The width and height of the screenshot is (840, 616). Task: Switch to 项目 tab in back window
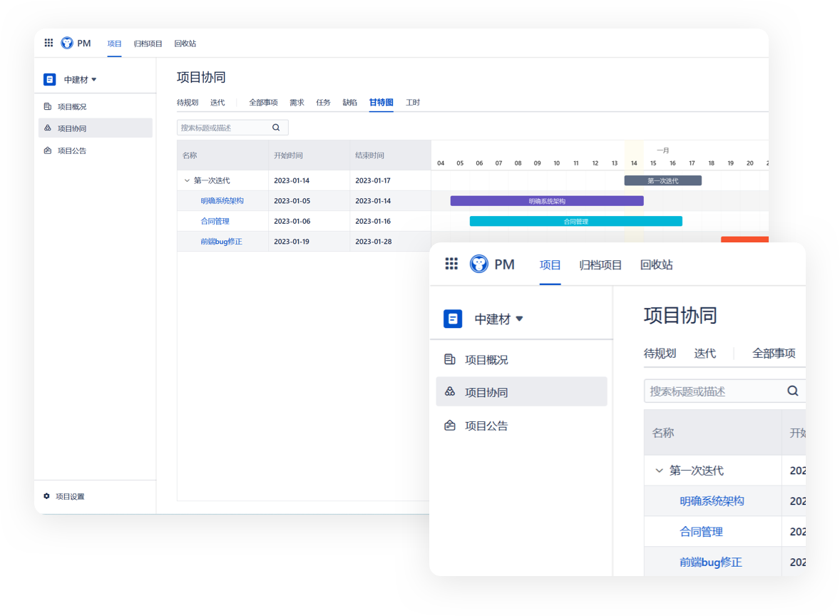pyautogui.click(x=114, y=43)
